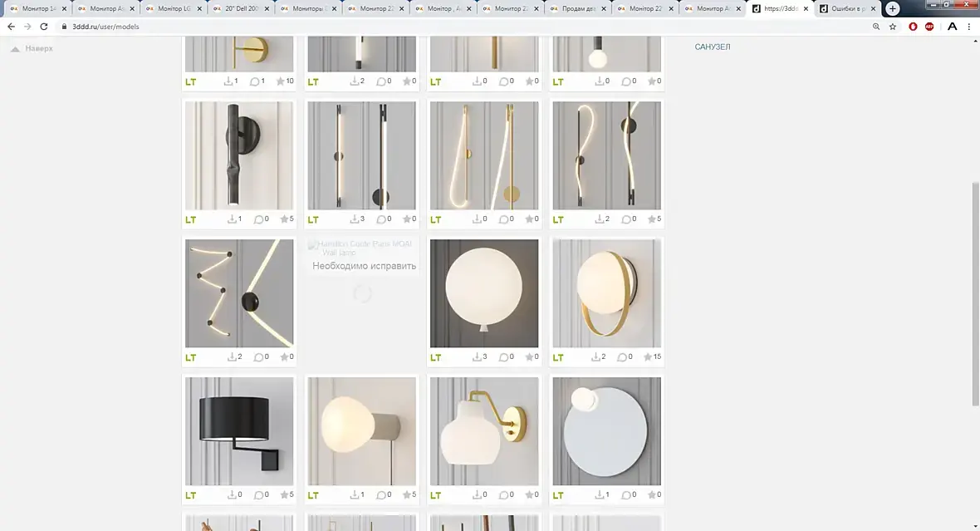Open the ABP adblock extension icon
This screenshot has width=980, height=531.
(x=929, y=27)
